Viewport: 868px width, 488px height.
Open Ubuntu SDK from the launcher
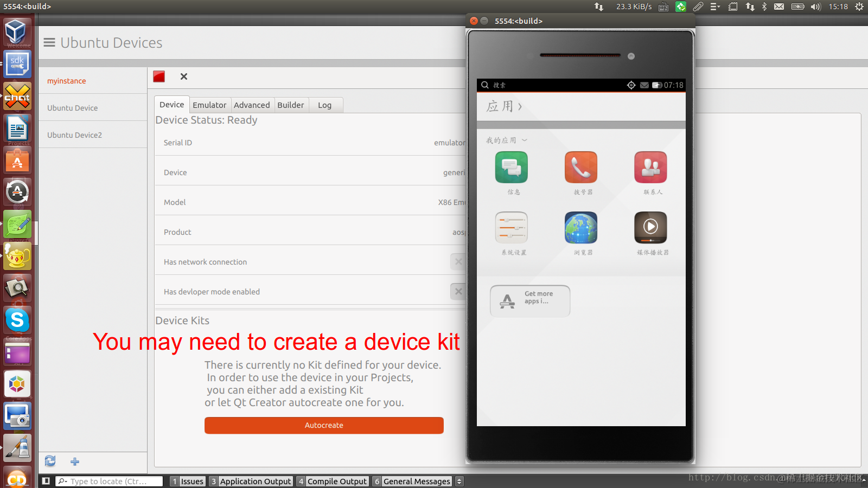coord(17,64)
